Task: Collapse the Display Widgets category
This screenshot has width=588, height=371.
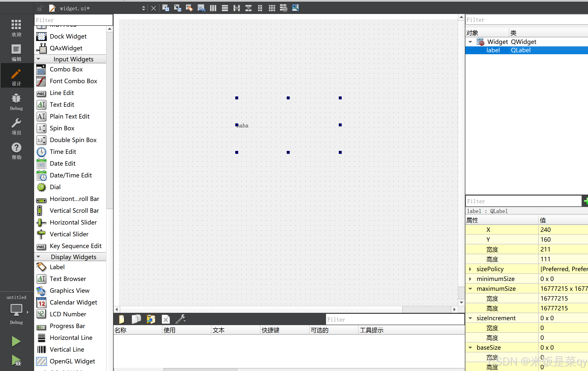Action: 39,257
